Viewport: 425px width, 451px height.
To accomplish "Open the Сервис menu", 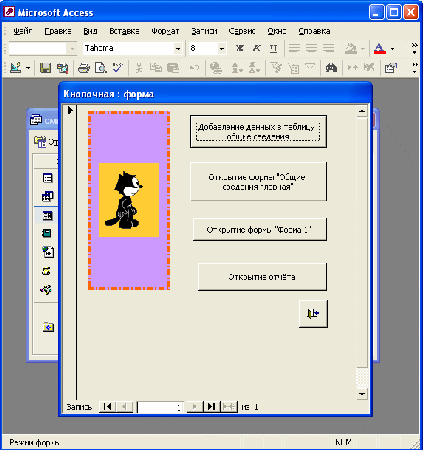I will click(x=242, y=31).
